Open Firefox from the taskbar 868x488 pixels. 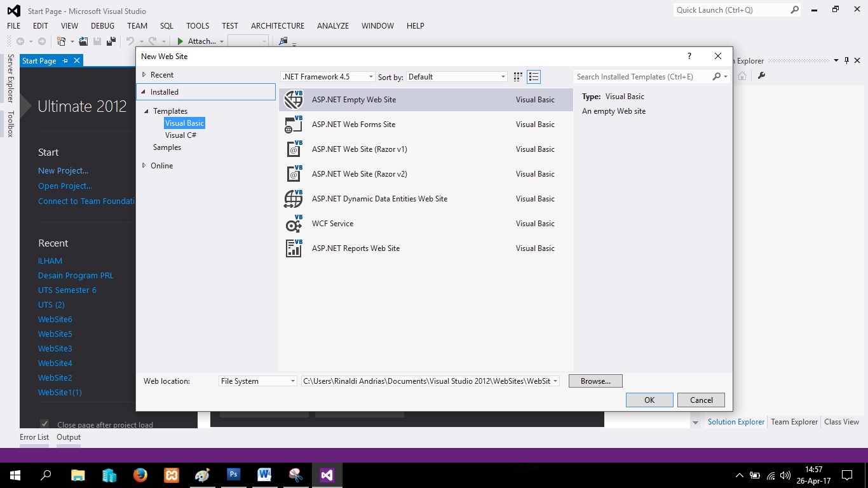point(140,475)
